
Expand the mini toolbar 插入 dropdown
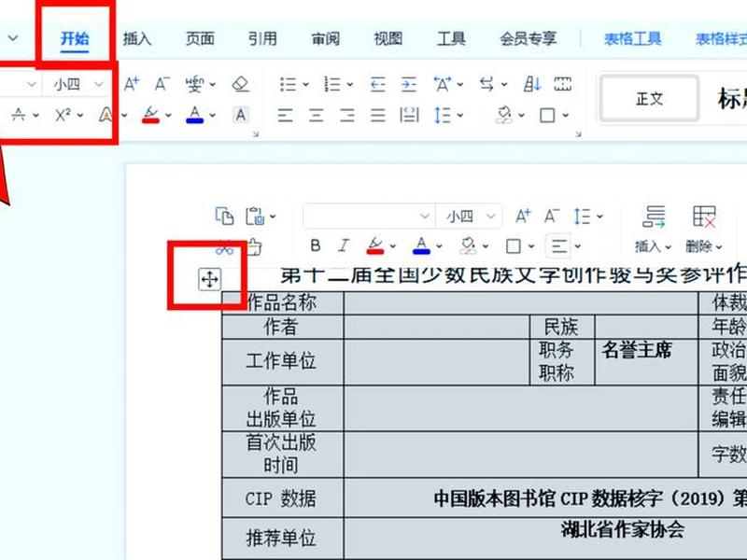[x=653, y=246]
